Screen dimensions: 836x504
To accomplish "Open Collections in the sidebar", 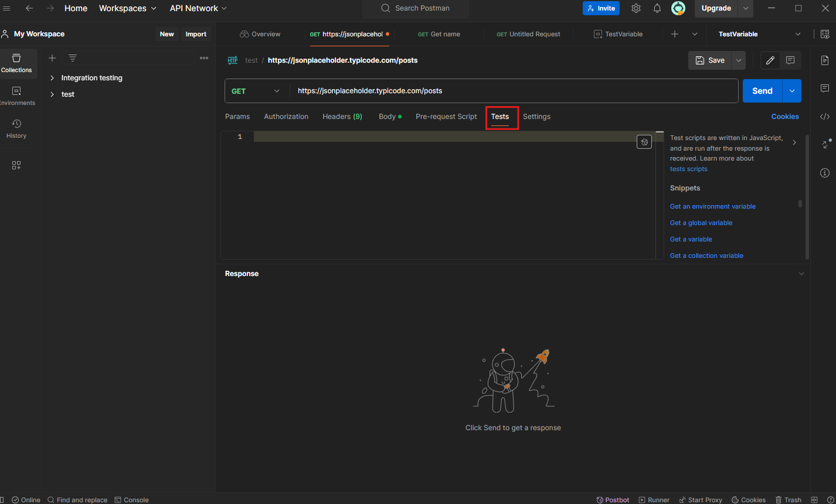I will click(x=16, y=63).
